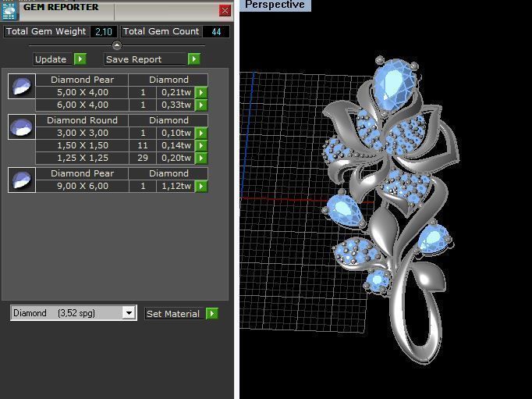Viewport: 532px width, 399px height.
Task: Click the 9,00 X 6,00 size cell
Action: 83,186
